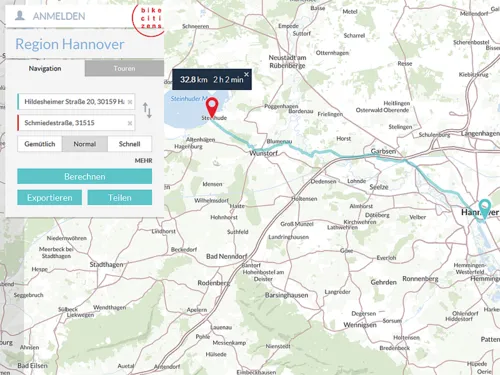The image size is (500, 375).
Task: Click the Rodenberg map label
Action: (x=214, y=283)
